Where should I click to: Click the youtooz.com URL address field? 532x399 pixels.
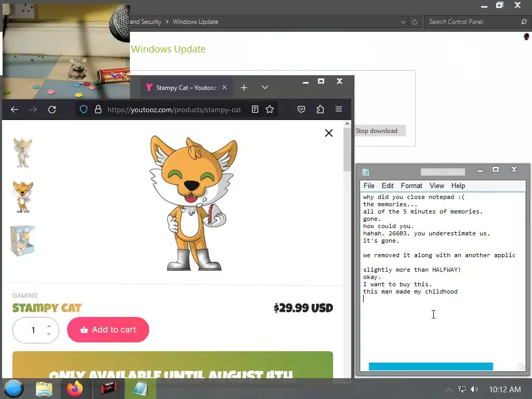click(174, 110)
